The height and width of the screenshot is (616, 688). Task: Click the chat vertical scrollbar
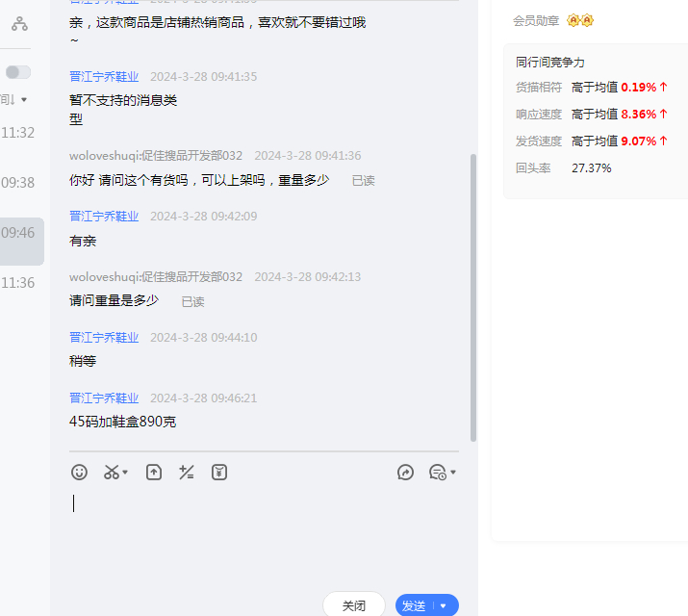[472, 289]
